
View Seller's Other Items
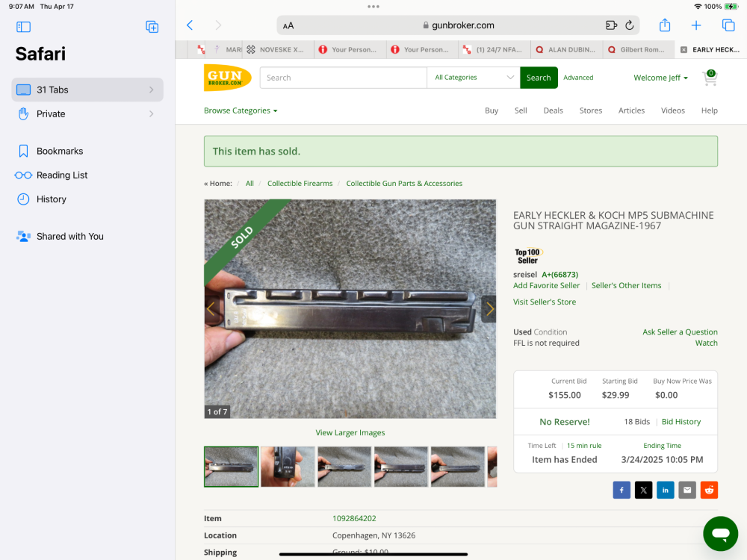point(626,286)
